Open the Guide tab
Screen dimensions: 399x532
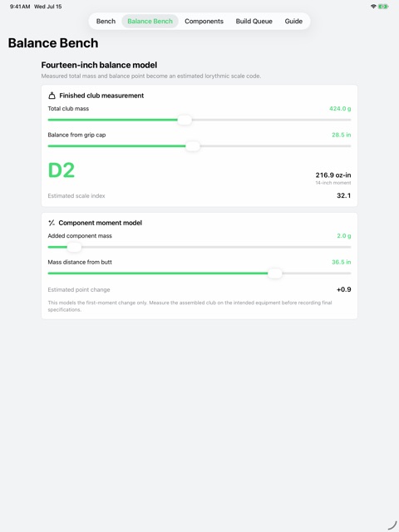pyautogui.click(x=293, y=21)
